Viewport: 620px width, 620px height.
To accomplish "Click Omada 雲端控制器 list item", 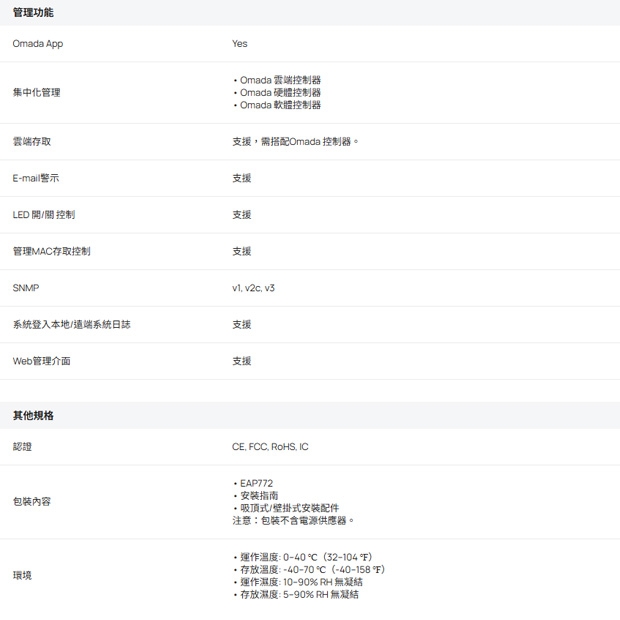I will [x=280, y=80].
